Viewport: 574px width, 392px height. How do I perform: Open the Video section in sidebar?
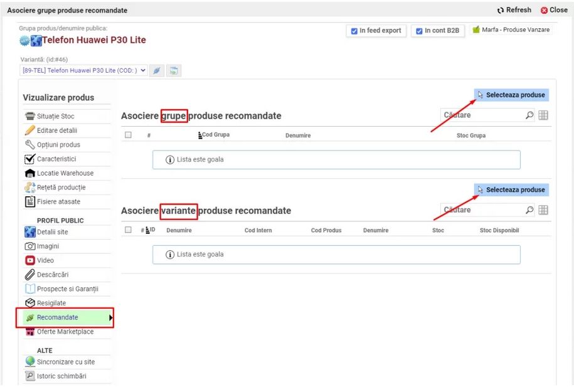[x=45, y=260]
